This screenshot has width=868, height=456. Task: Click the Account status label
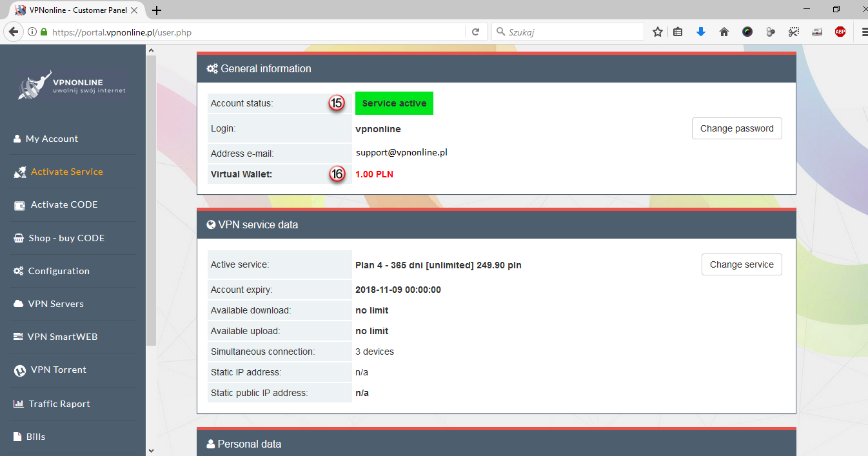pyautogui.click(x=242, y=103)
